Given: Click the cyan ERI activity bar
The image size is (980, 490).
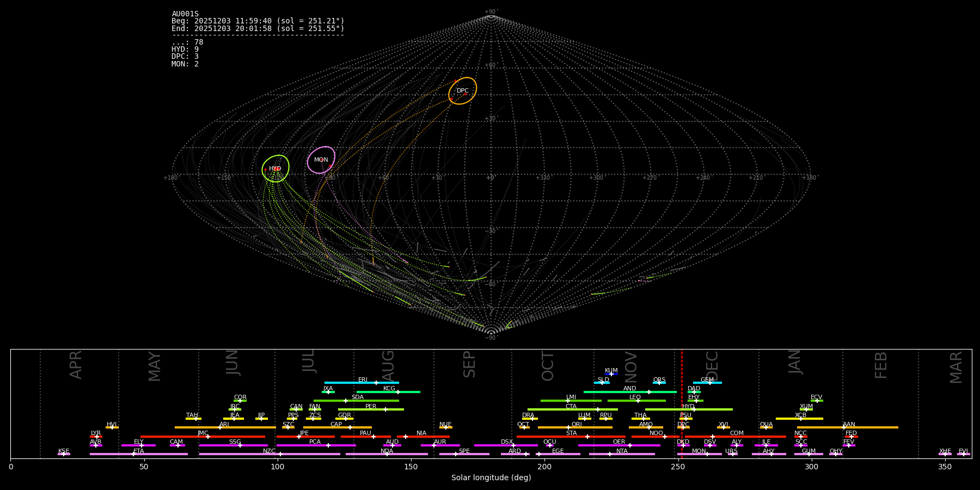Looking at the screenshot, I should tap(362, 383).
